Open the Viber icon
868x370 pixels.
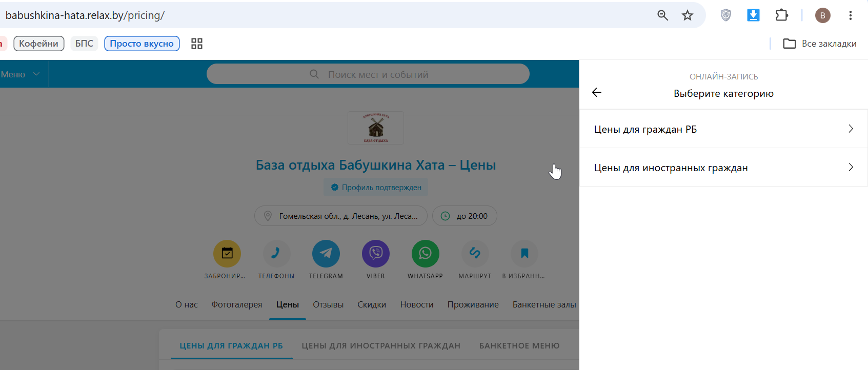[376, 253]
